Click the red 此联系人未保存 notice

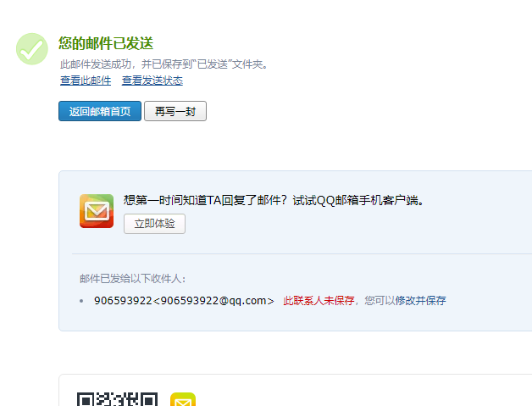319,301
